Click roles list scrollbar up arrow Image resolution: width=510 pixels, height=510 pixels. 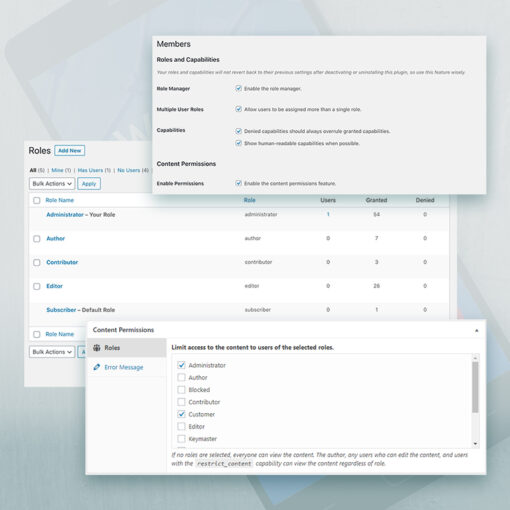[475, 358]
